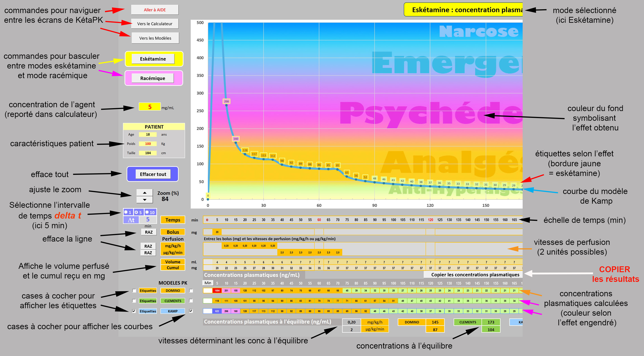Select the Age field showing 18

(148, 134)
